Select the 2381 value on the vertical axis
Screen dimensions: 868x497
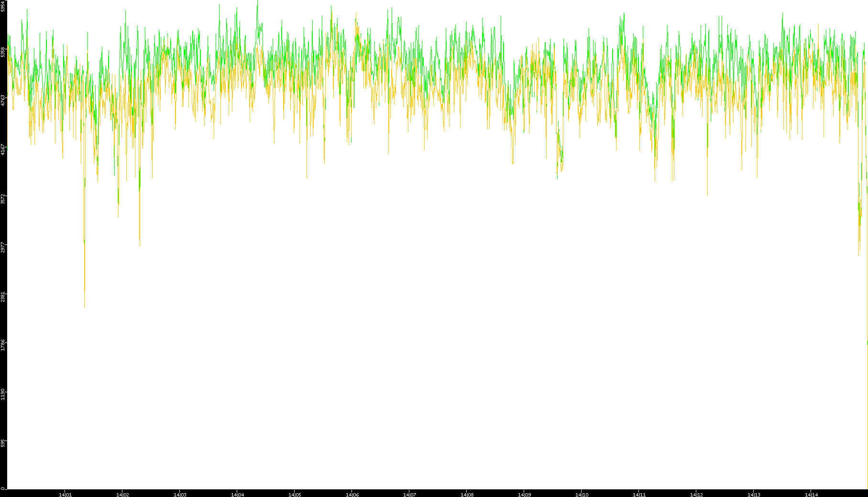[3, 297]
